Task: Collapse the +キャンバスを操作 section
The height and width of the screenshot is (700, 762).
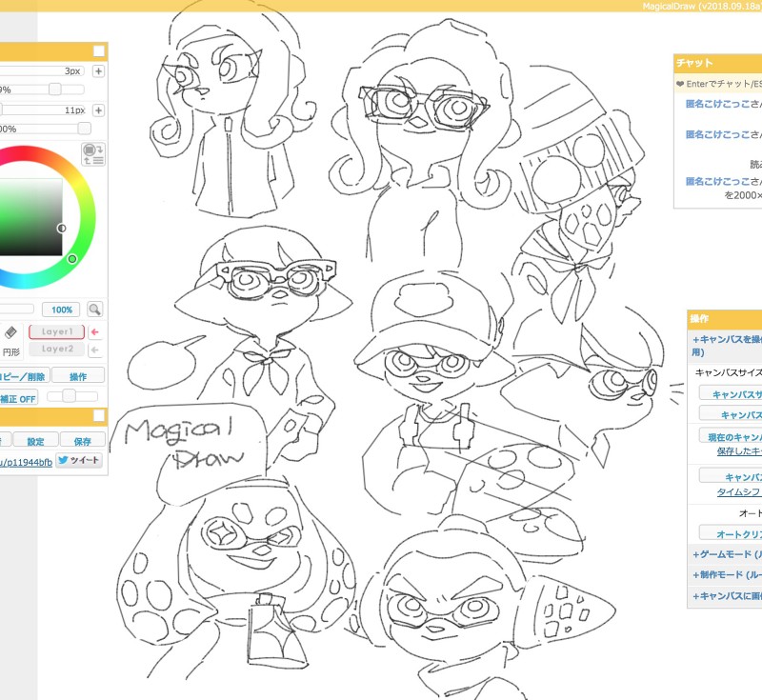Action: (727, 346)
